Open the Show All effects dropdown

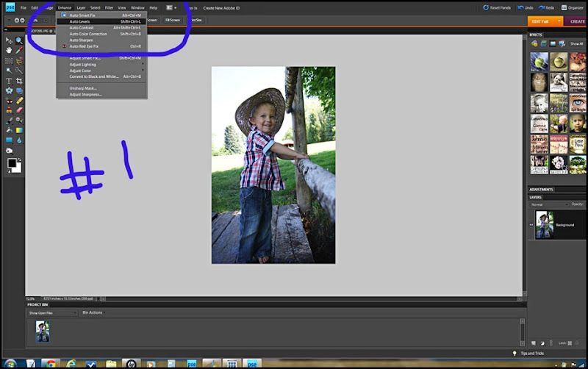pos(576,43)
